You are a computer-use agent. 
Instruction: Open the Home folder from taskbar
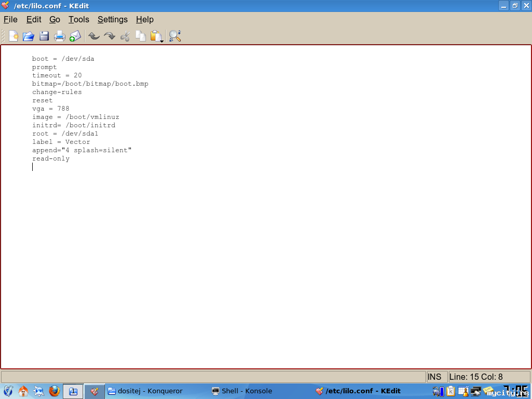[23, 391]
